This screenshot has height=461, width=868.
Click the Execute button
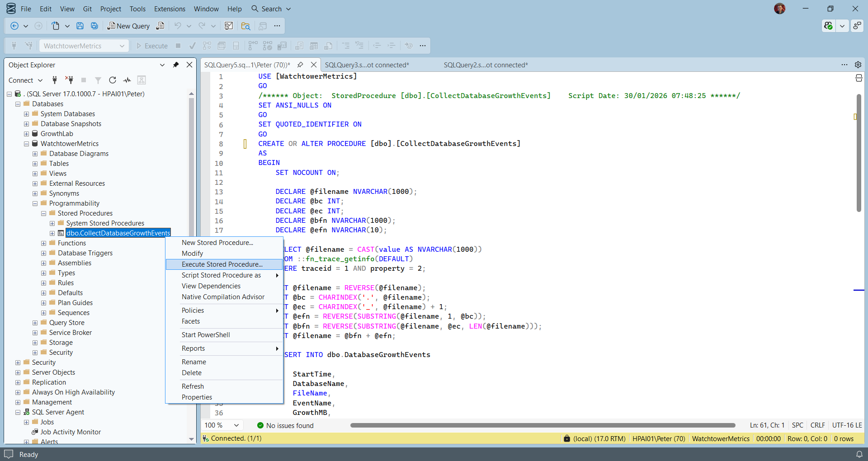tap(152, 46)
